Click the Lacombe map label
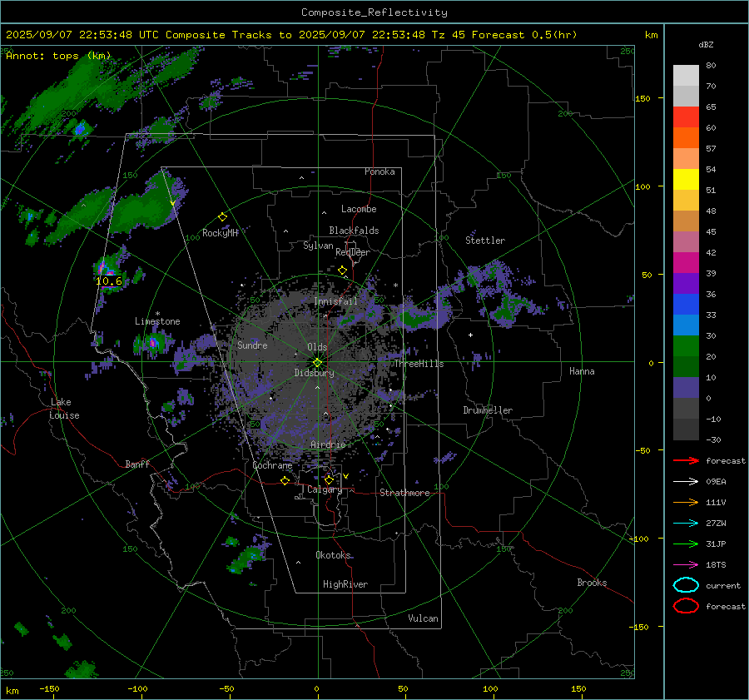749x700 pixels. [x=359, y=209]
